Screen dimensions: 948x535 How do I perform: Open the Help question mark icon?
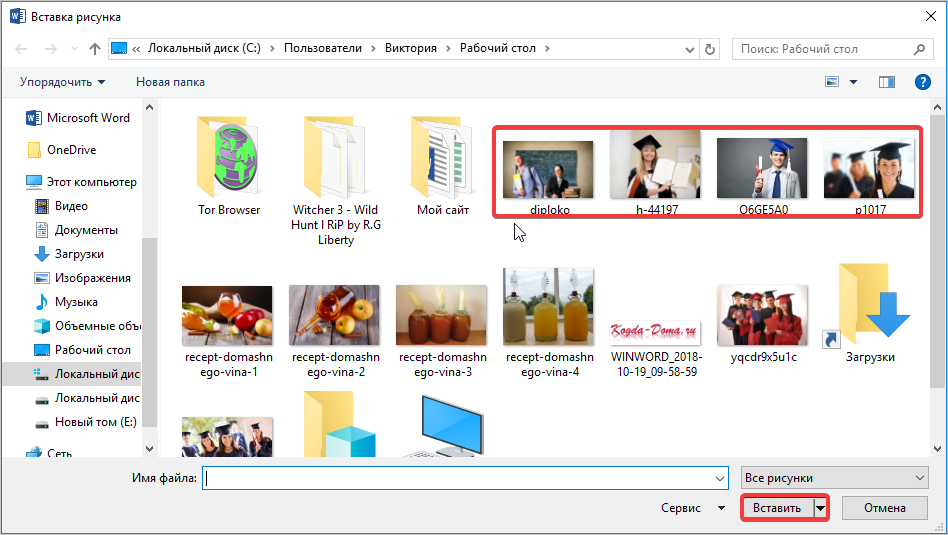pyautogui.click(x=922, y=82)
